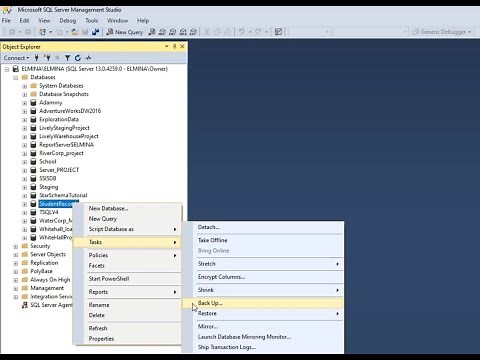Open the View menu
The width and height of the screenshot is (480, 360).
click(44, 20)
